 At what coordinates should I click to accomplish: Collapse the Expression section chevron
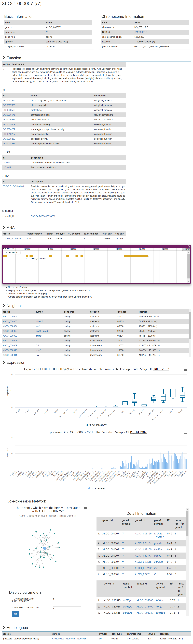(x=4, y=362)
